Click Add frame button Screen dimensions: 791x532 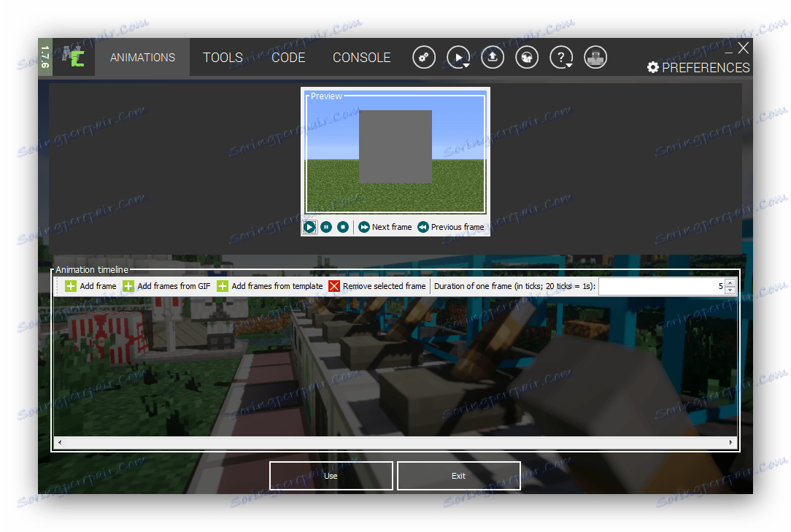coord(90,286)
